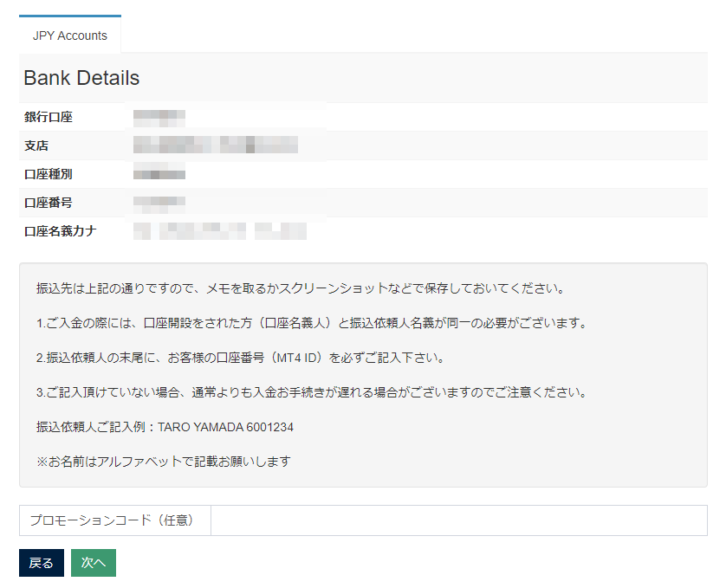The image size is (713, 588).
Task: Click instruction 2 mentioning MT4 ID
Action: tap(241, 358)
